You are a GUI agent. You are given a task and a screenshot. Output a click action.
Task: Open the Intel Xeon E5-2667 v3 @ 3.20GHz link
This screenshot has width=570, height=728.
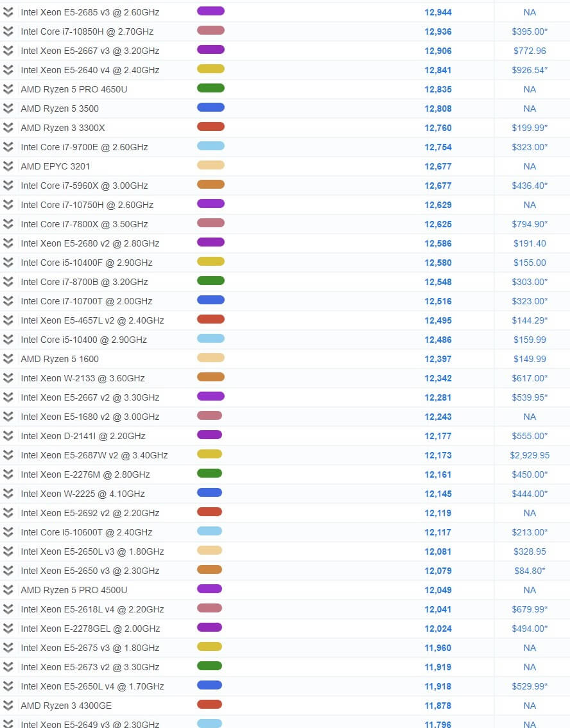[90, 51]
